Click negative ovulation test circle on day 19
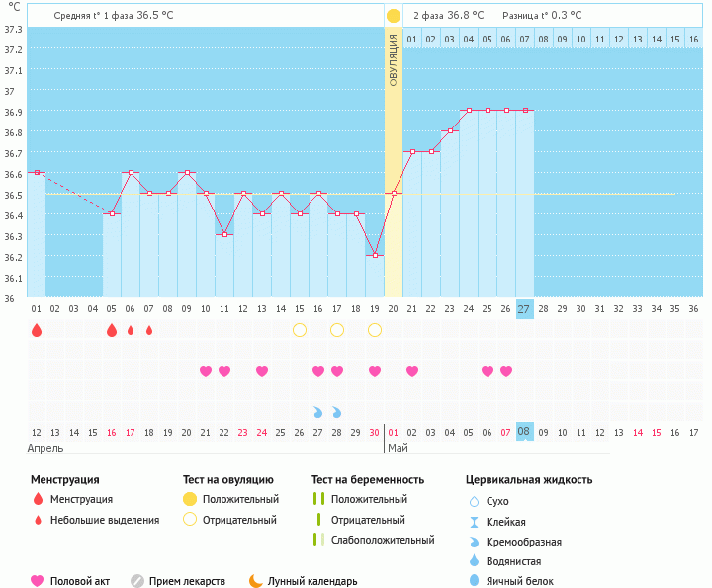Screen dimensions: 712x588 coord(375,330)
